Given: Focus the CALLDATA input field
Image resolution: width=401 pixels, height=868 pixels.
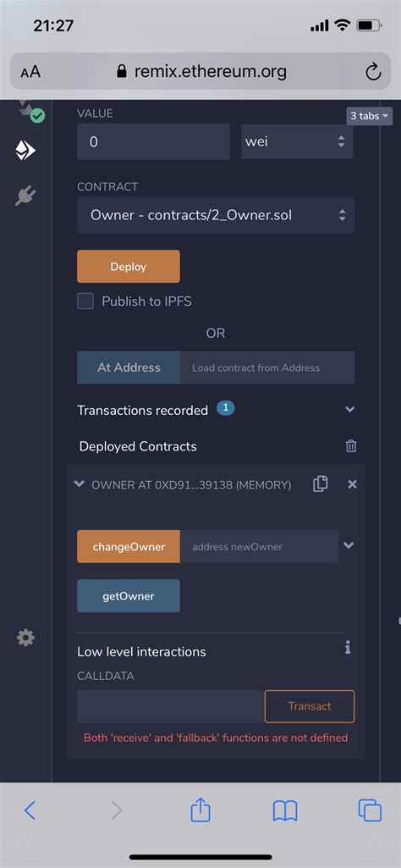Looking at the screenshot, I should [x=171, y=706].
